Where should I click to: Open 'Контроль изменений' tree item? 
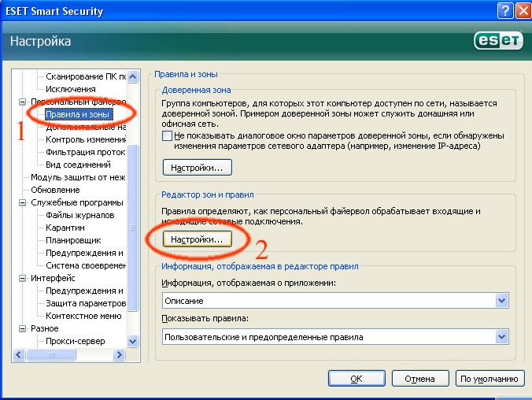click(x=86, y=139)
